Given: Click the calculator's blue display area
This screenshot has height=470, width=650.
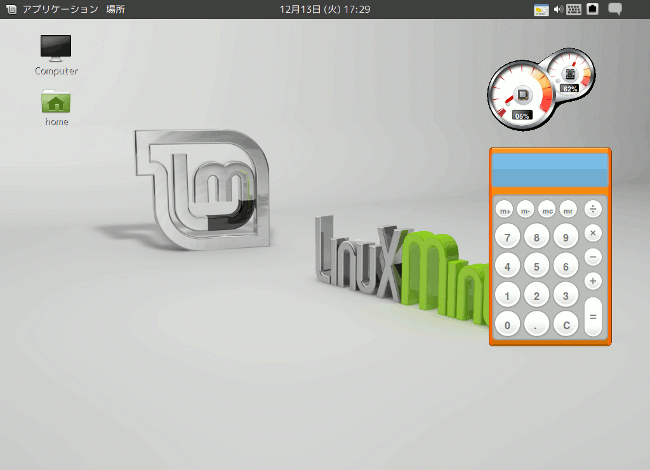Looking at the screenshot, I should [x=549, y=171].
